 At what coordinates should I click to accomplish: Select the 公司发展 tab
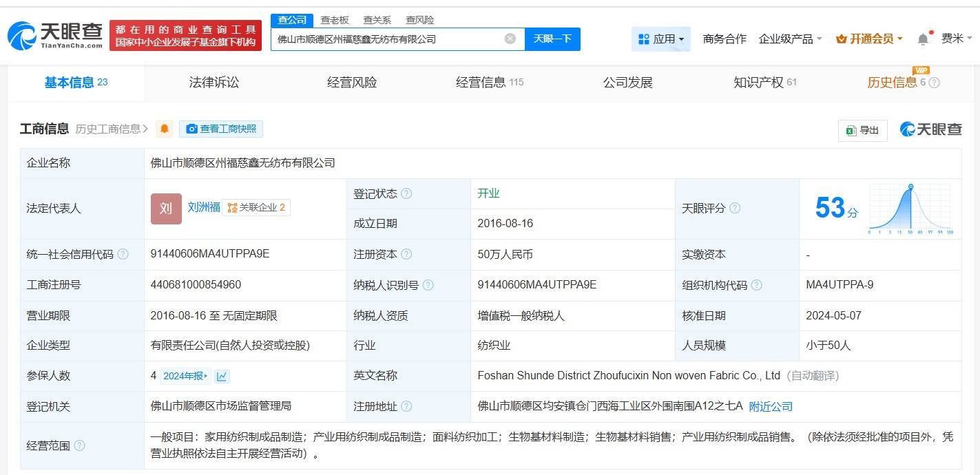coord(627,83)
